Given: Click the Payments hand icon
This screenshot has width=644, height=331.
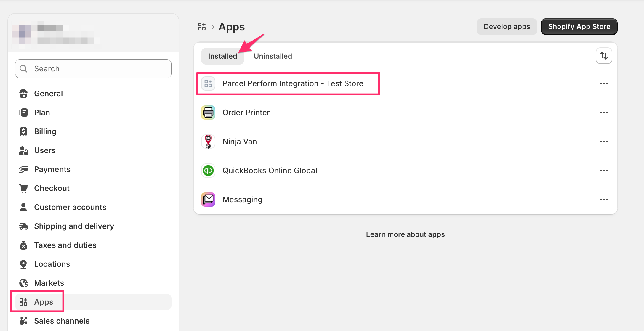Looking at the screenshot, I should coord(23,169).
